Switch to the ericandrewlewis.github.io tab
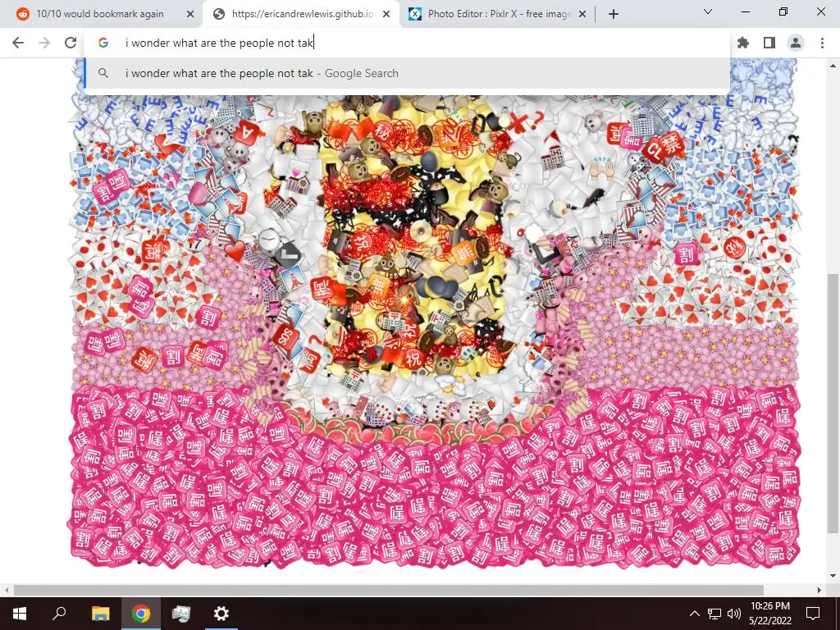The width and height of the screenshot is (840, 630). (303, 14)
